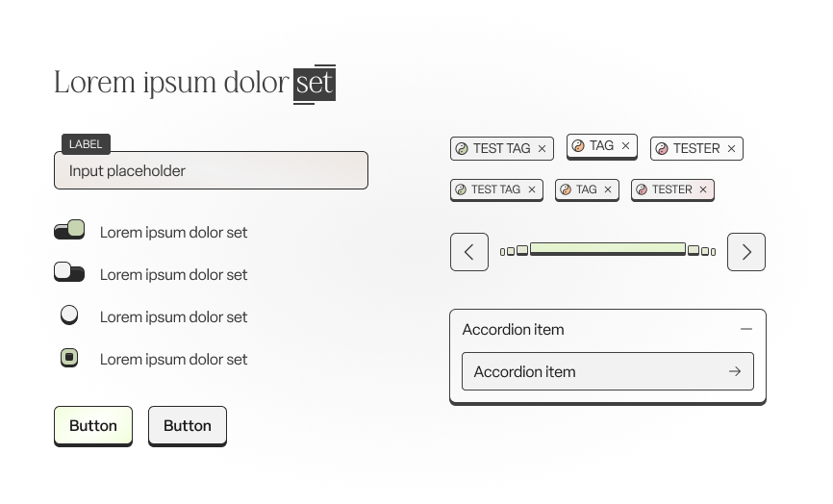Click the green highlighted Button
The height and width of the screenshot is (504, 833).
pyautogui.click(x=93, y=426)
